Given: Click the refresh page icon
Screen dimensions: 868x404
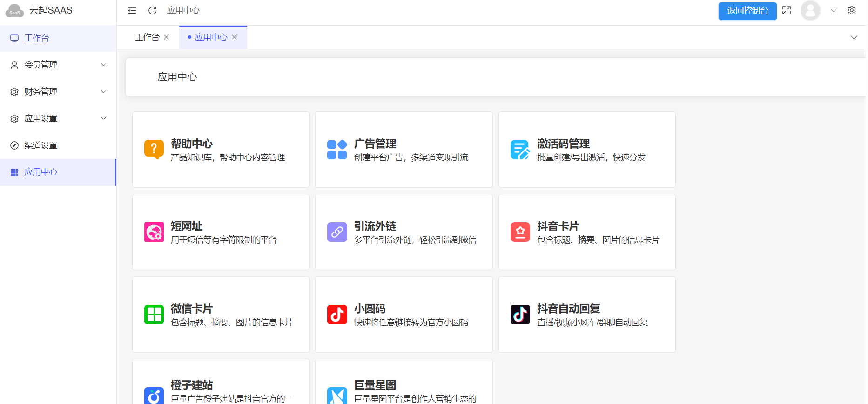Looking at the screenshot, I should coord(152,10).
